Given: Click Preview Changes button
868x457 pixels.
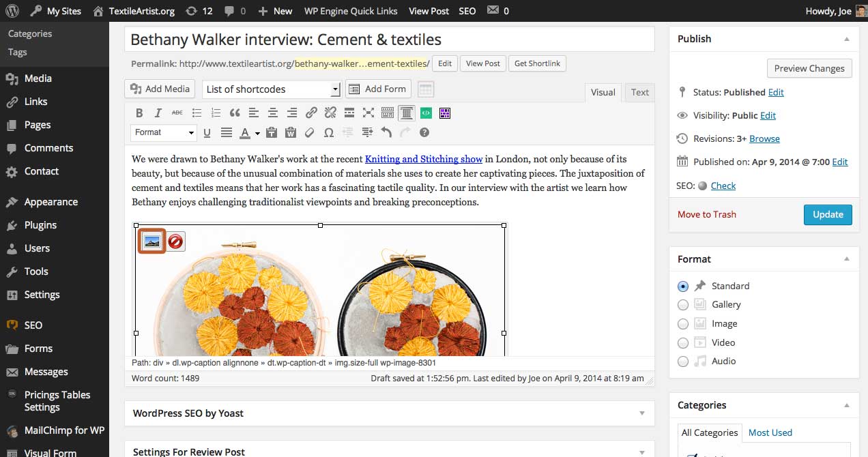Looking at the screenshot, I should pyautogui.click(x=809, y=68).
